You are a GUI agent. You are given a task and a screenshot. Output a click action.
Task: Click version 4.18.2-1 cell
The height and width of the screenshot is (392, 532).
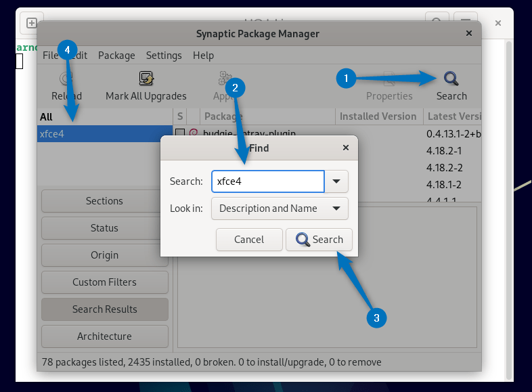(x=444, y=151)
